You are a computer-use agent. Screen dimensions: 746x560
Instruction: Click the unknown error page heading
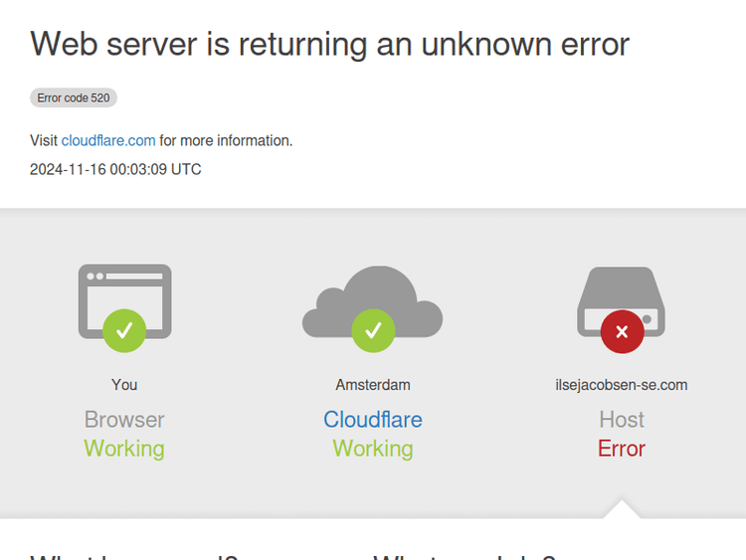329,44
